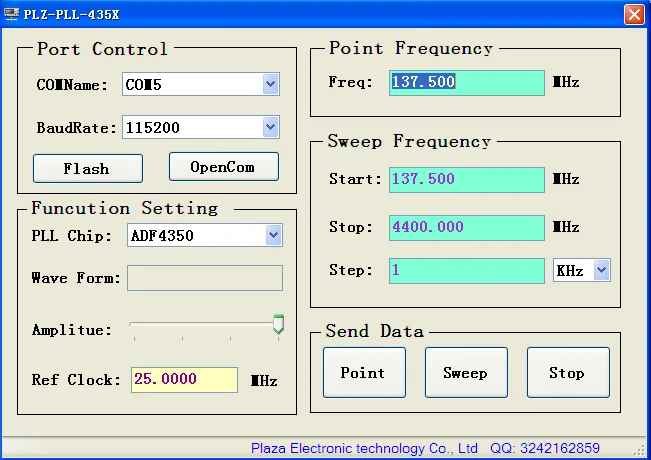The image size is (651, 460).
Task: Click the Plaza Electronic technology status text
Action: pos(364,449)
